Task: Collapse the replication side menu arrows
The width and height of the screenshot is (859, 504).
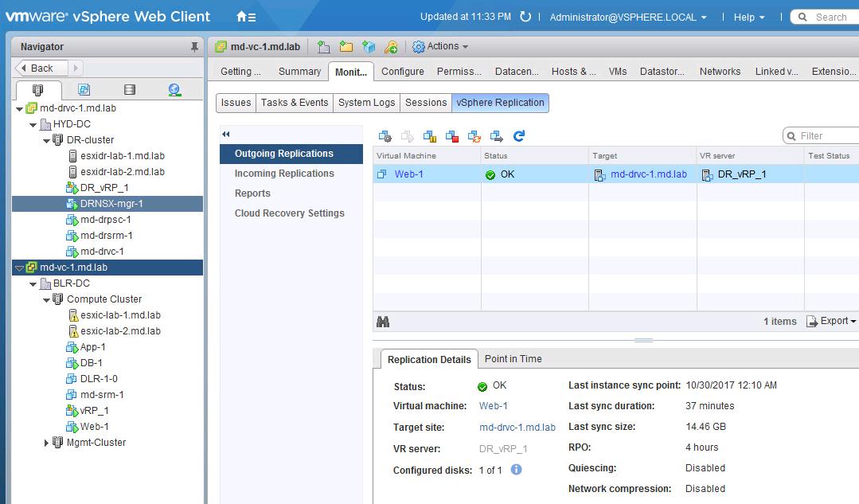Action: click(226, 135)
